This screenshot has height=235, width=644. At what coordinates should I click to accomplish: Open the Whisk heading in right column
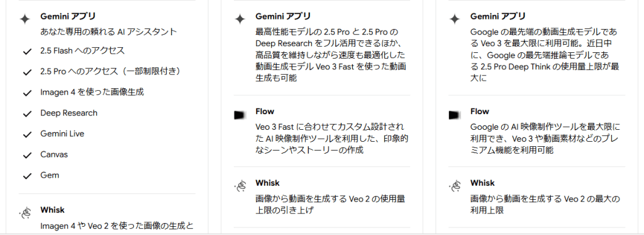482,183
